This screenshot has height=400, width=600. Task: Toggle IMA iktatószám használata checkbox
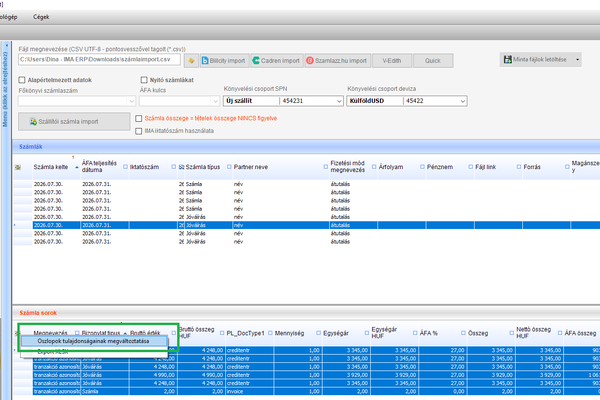pos(139,131)
